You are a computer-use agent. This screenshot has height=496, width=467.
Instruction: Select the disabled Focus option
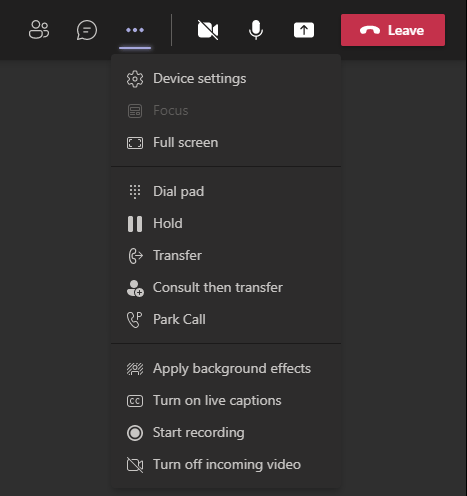226,111
